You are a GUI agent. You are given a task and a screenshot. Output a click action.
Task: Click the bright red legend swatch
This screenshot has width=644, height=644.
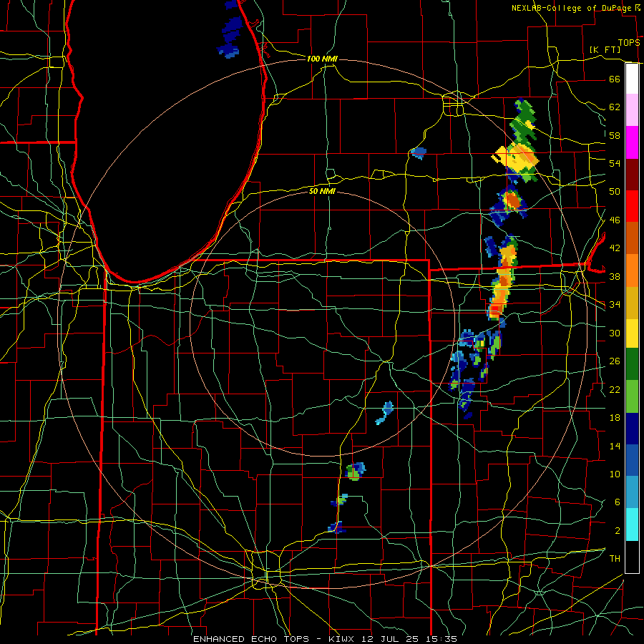(632, 206)
